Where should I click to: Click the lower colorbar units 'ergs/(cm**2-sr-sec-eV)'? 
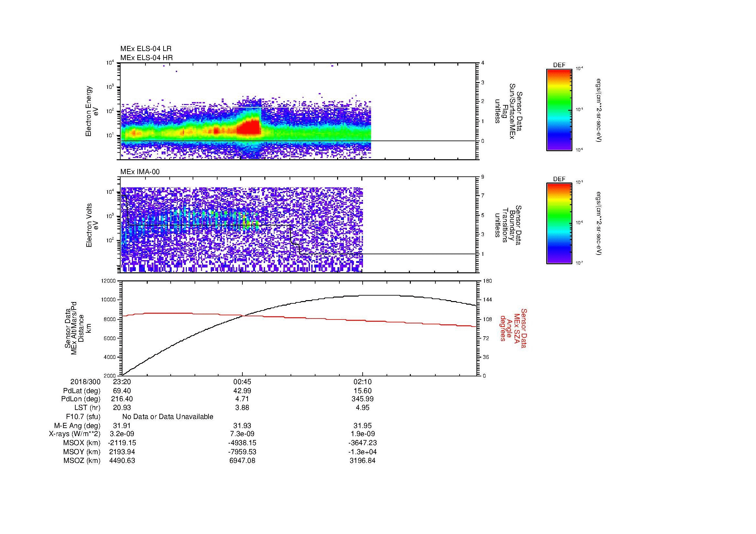pos(599,224)
